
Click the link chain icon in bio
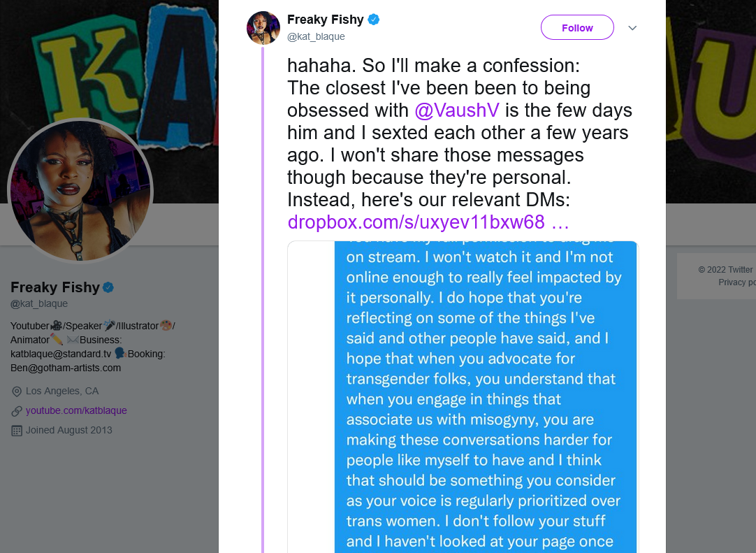pos(17,410)
